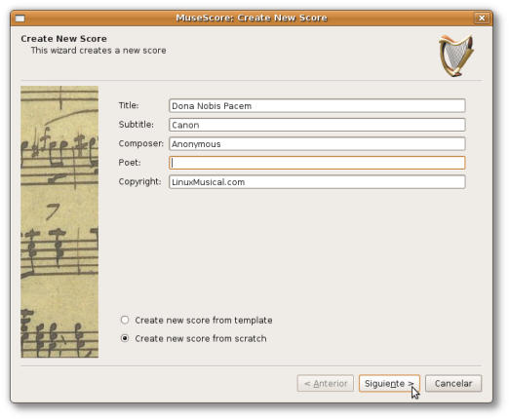
Task: Click the Copyright field with LinuxMusical.com
Action: click(317, 182)
